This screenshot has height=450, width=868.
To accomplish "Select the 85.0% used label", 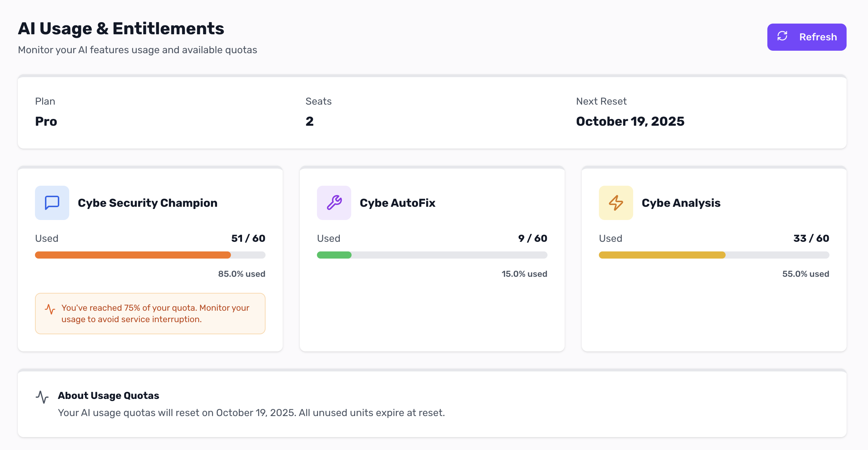I will (242, 274).
